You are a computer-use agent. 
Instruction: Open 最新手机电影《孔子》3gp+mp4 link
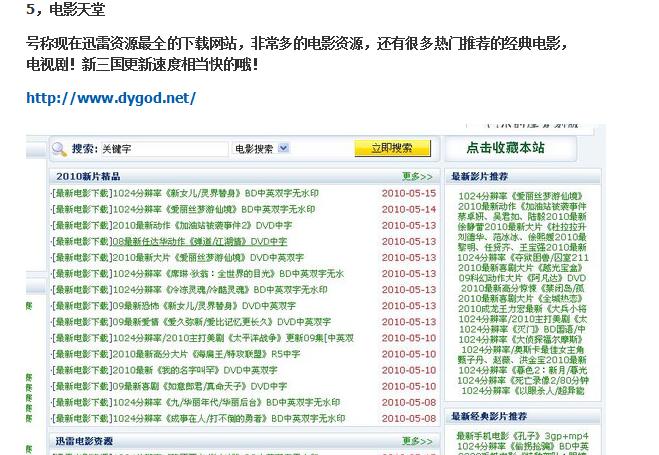click(522, 436)
